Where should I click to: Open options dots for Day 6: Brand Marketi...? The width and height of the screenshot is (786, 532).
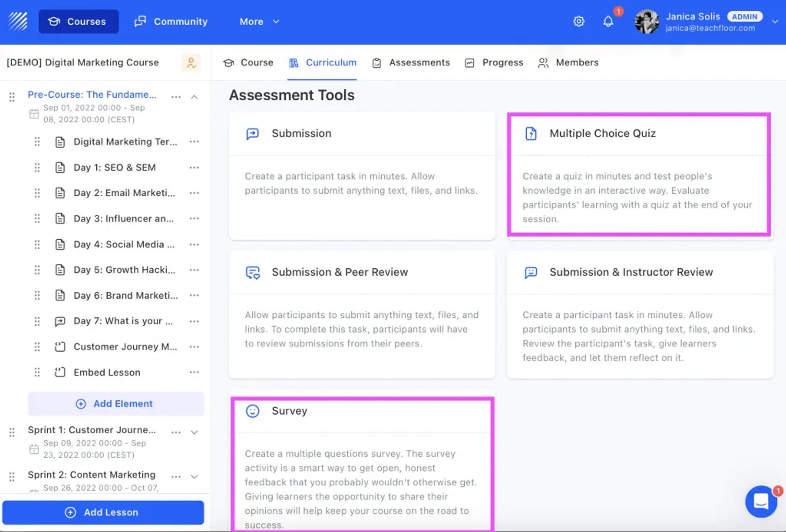pos(195,295)
